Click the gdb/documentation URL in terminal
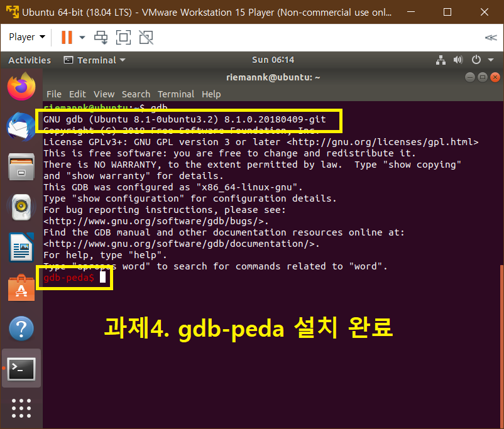504x429 pixels. pyautogui.click(x=182, y=244)
